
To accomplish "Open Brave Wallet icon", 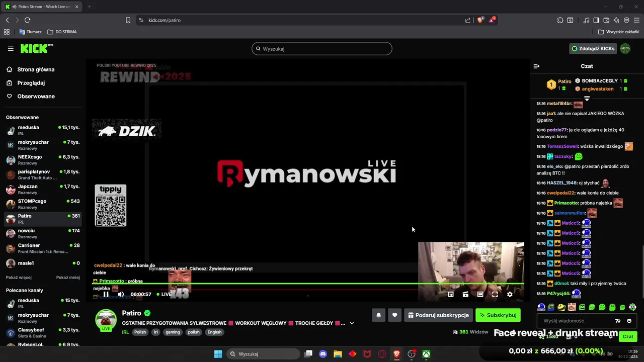I will (x=606, y=20).
